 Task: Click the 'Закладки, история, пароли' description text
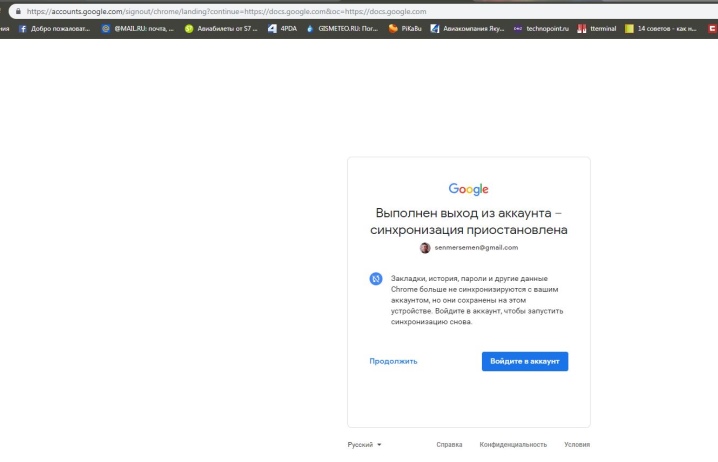pos(477,300)
